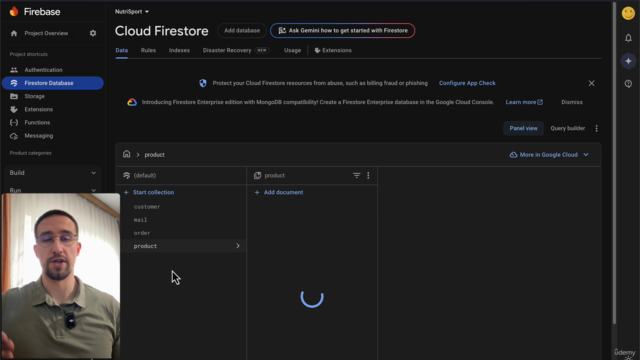
Task: Open panel view overflow three-dot menu
Action: [x=596, y=129]
